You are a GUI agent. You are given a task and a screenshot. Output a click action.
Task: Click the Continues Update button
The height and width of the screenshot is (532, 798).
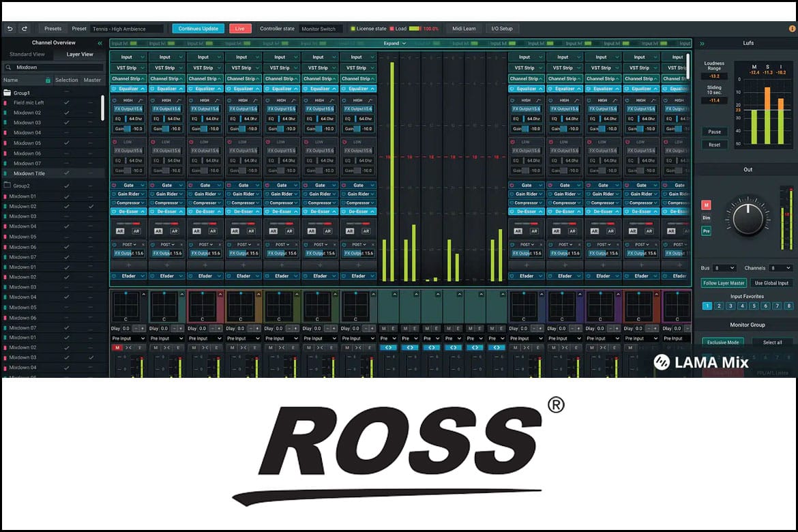click(x=198, y=29)
